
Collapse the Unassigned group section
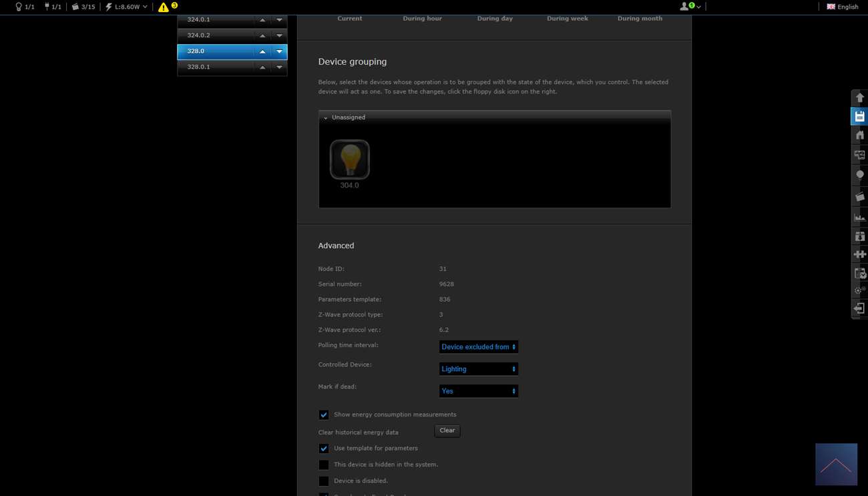[x=326, y=118]
